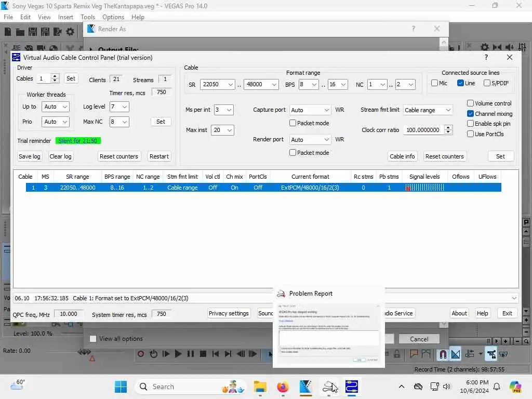The height and width of the screenshot is (399, 532).
Task: Open the Log level dropdown
Action: pyautogui.click(x=119, y=107)
